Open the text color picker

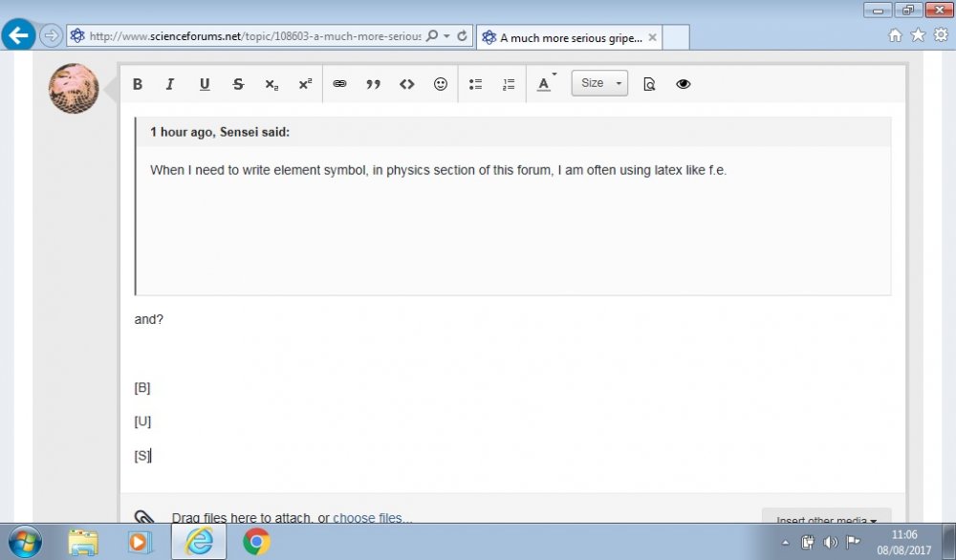[545, 84]
